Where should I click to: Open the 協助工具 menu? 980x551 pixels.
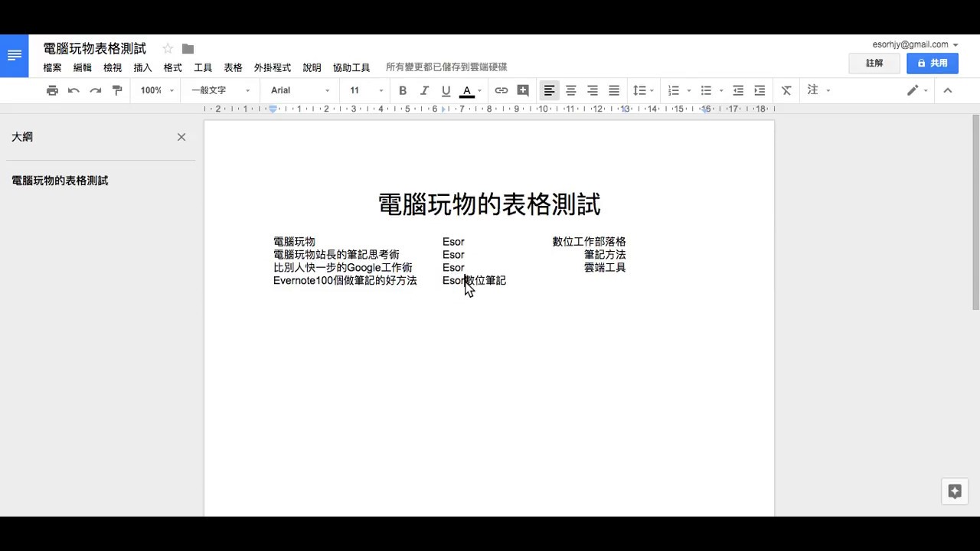click(351, 68)
